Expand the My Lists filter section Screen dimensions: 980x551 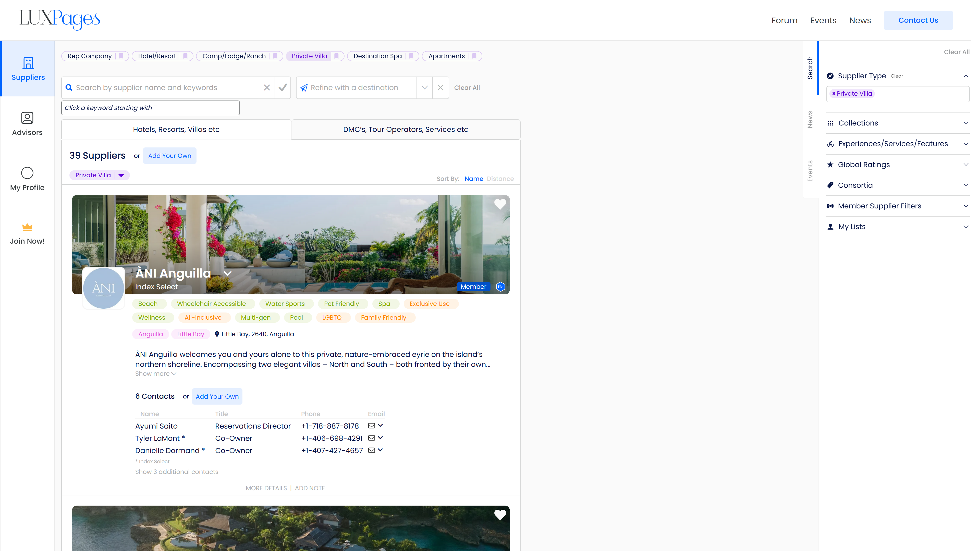pos(898,227)
